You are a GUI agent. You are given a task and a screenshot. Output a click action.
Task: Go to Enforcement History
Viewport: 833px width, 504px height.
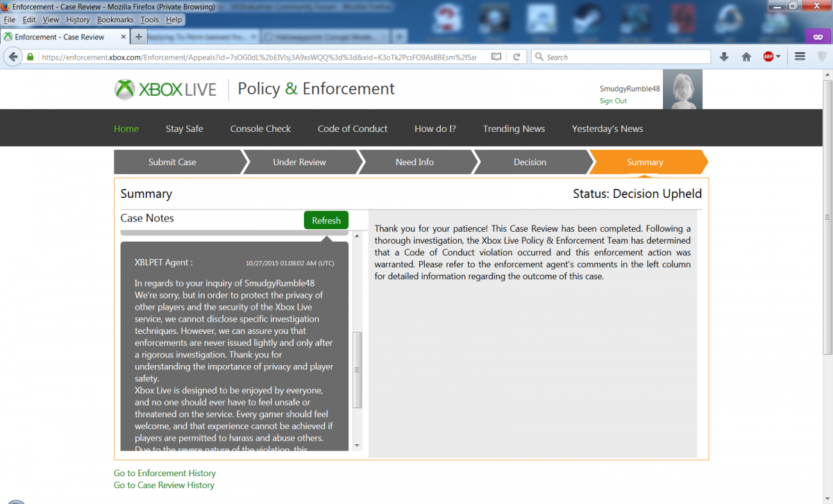pyautogui.click(x=165, y=473)
